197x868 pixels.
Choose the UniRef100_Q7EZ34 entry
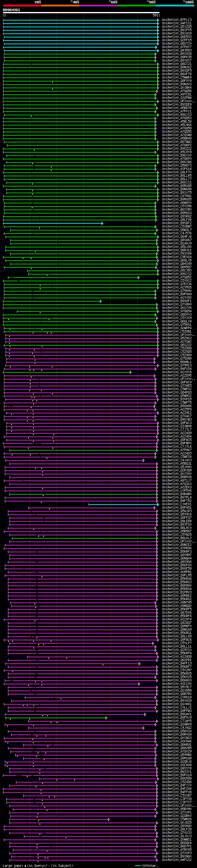point(177,284)
